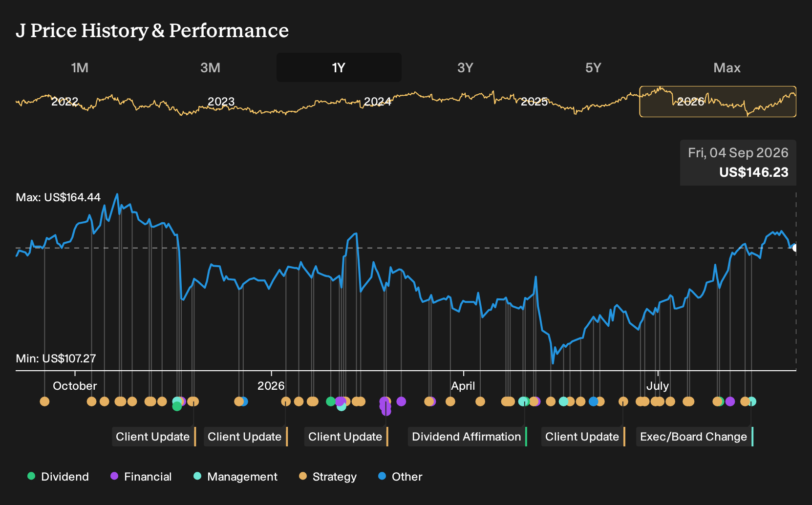Show the Max time range

(x=727, y=67)
